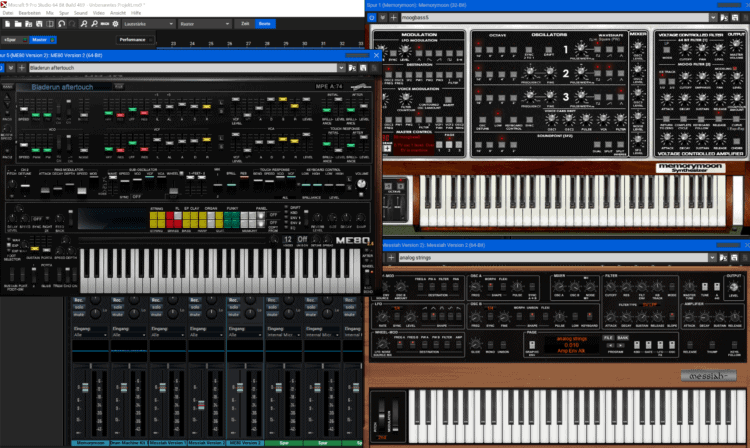The height and width of the screenshot is (448, 750).
Task: Click Memorymoon power icon in preset bar
Action: [x=372, y=18]
